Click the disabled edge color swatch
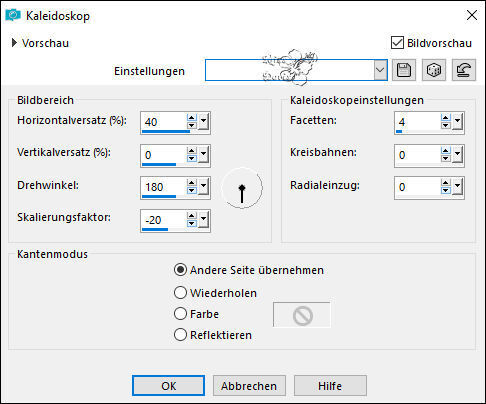This screenshot has width=486, height=404. 302,315
